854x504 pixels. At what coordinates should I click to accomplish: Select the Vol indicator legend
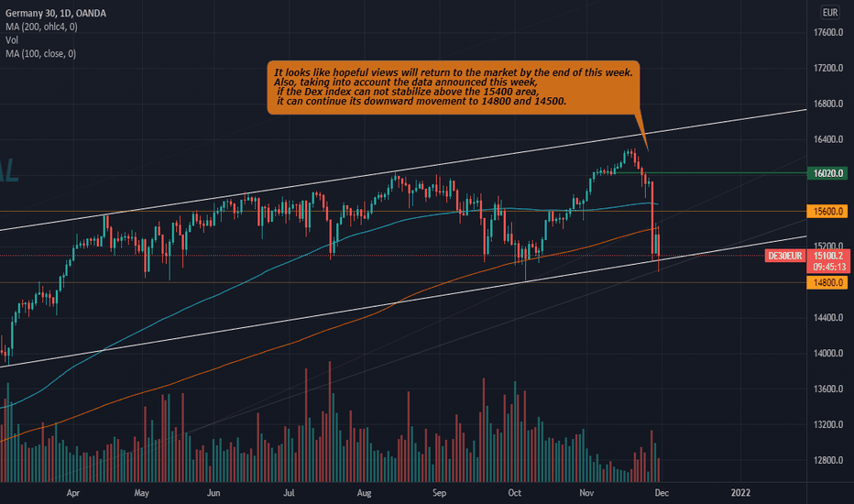[x=11, y=40]
